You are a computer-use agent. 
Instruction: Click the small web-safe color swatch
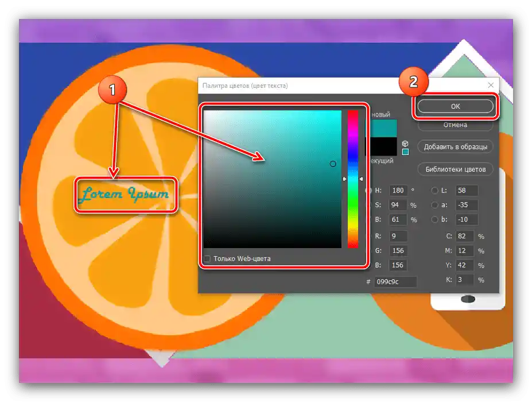(x=405, y=152)
